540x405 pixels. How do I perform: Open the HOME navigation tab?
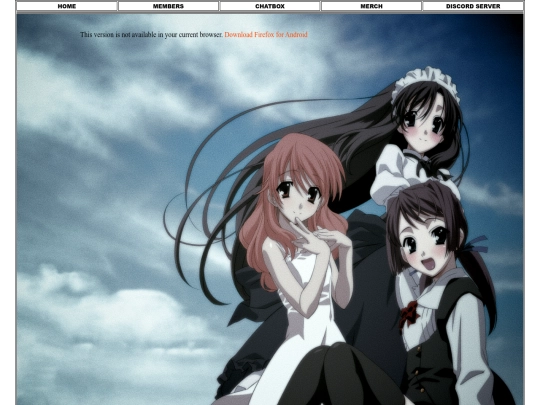tap(66, 6)
